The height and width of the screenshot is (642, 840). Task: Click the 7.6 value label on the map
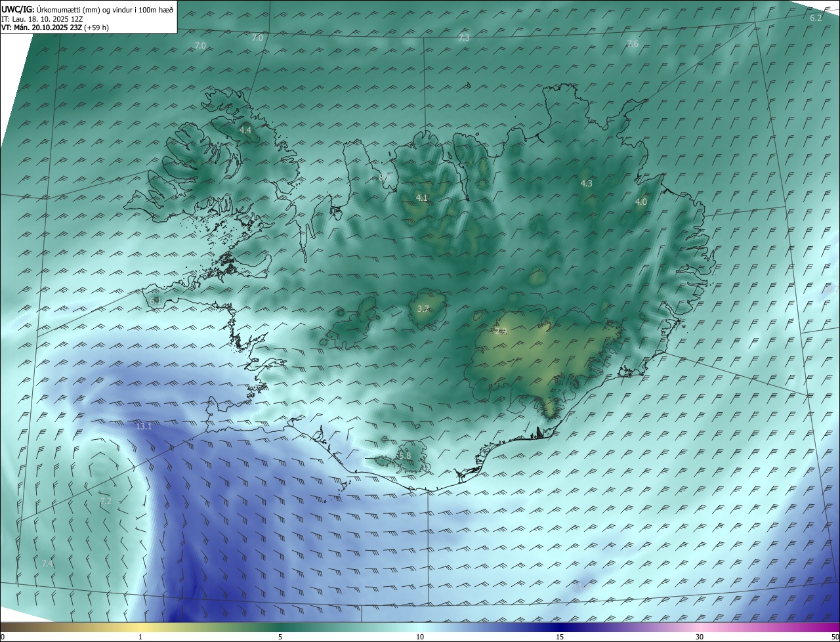[633, 44]
